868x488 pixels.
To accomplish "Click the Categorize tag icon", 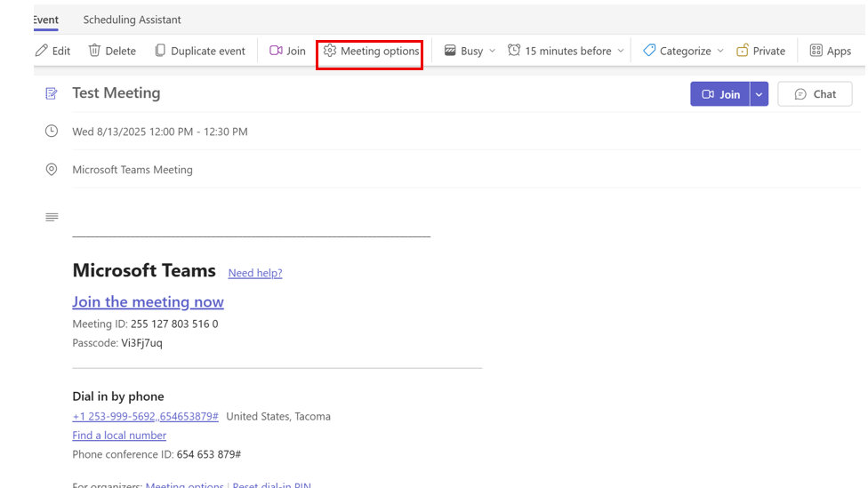I will tap(649, 51).
